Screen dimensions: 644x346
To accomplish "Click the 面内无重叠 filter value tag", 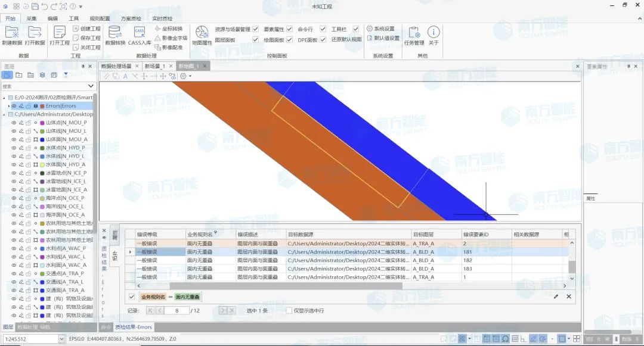I will coord(187,297).
